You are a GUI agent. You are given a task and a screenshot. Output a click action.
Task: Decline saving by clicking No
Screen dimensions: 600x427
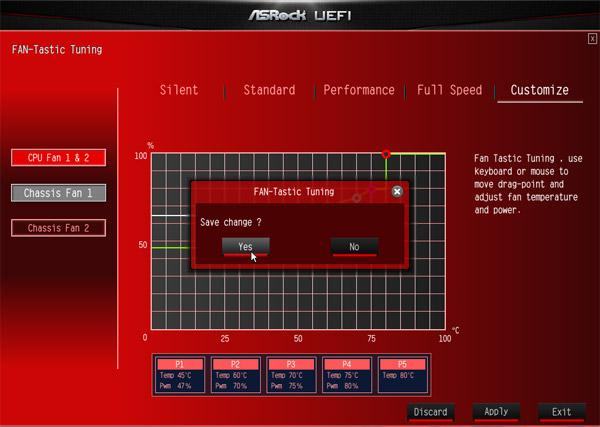click(x=354, y=247)
